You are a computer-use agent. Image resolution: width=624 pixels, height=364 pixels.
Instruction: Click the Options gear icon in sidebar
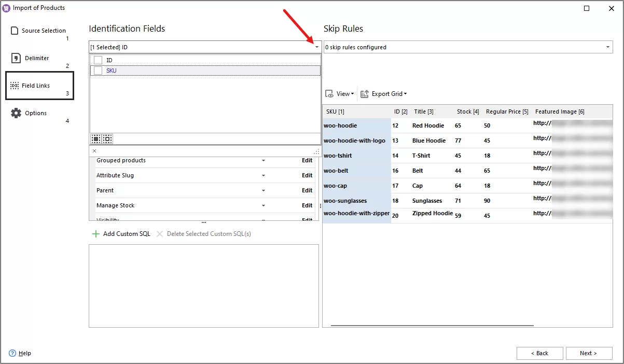tap(16, 113)
